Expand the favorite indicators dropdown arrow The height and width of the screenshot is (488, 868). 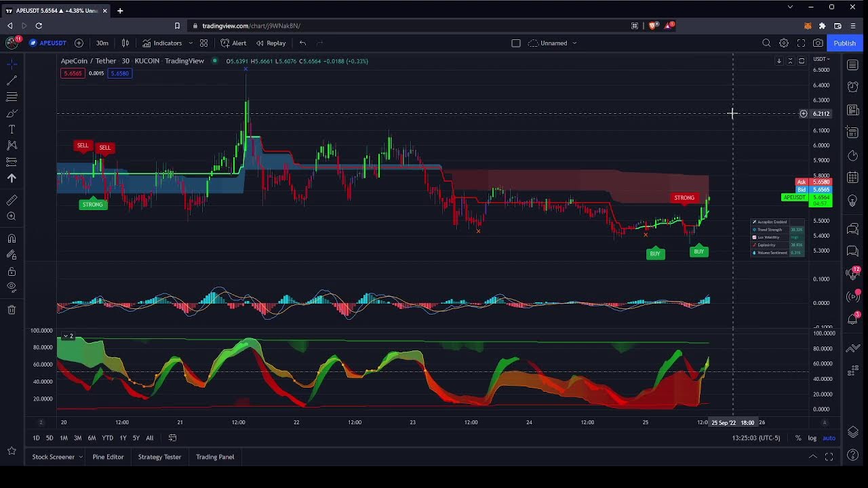191,43
